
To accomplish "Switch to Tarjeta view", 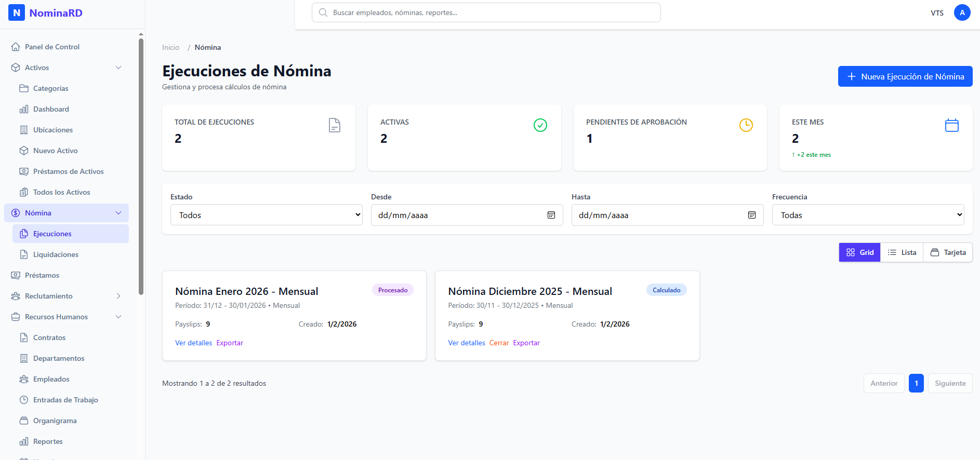I will pos(948,252).
